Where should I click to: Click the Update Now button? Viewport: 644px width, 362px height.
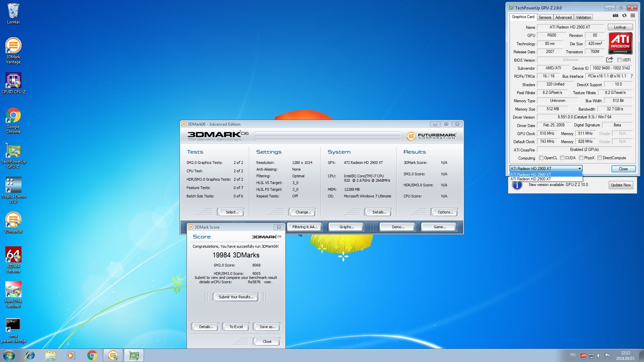click(621, 185)
